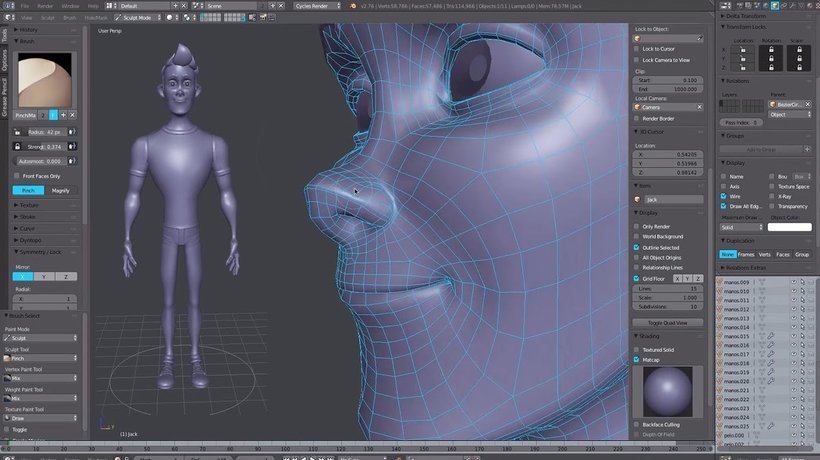This screenshot has width=820, height=460.
Task: Click the Object properties tab icon
Action: pos(775,6)
